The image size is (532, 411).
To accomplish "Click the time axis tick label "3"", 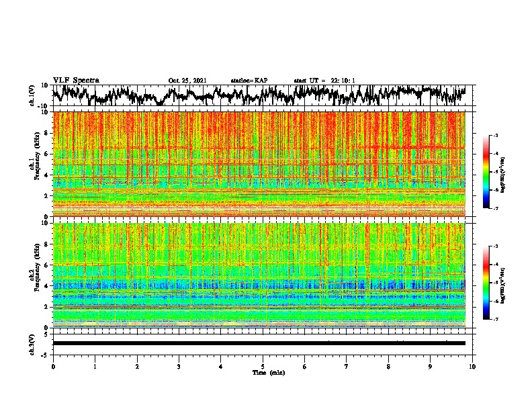I will 179,367.
